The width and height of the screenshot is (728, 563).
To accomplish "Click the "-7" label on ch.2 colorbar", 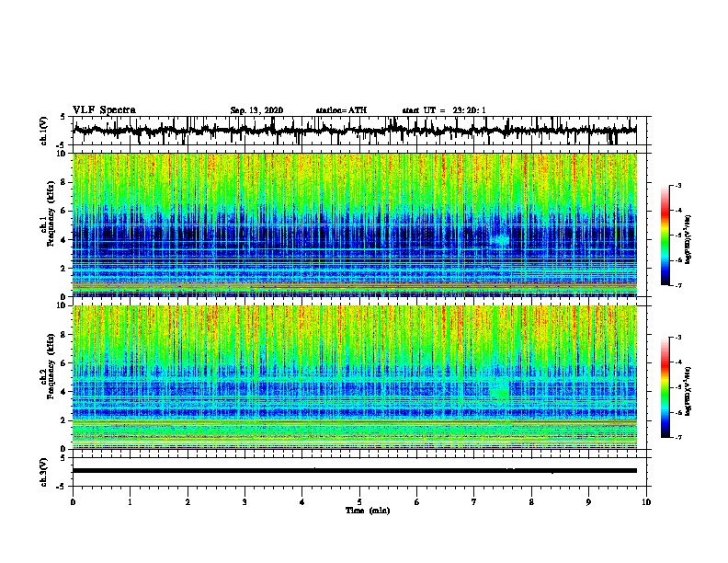I will click(x=677, y=438).
